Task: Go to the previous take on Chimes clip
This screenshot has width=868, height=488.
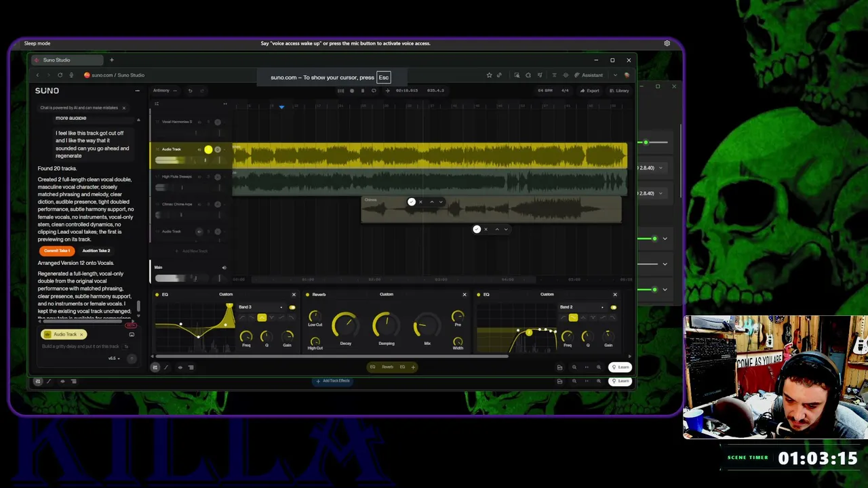Action: pyautogui.click(x=431, y=202)
